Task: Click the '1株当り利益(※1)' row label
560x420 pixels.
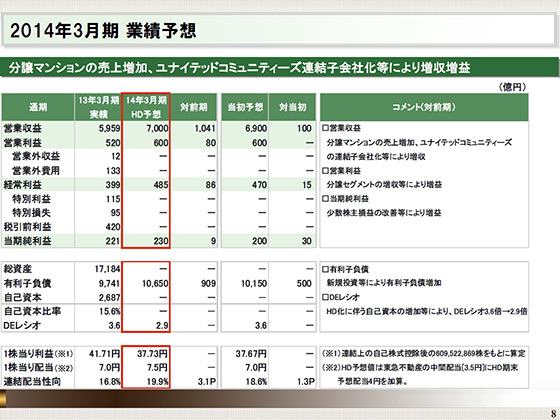Action: pyautogui.click(x=38, y=354)
